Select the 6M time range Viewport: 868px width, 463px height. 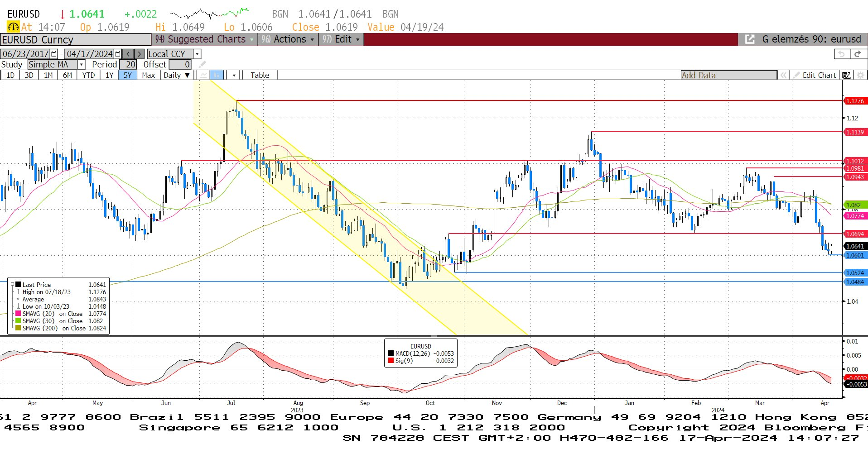(68, 75)
